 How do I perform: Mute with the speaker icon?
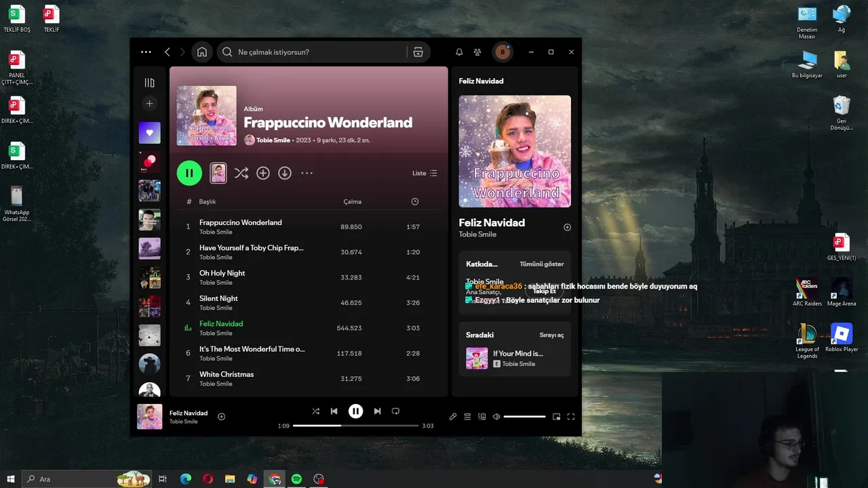[x=496, y=417]
